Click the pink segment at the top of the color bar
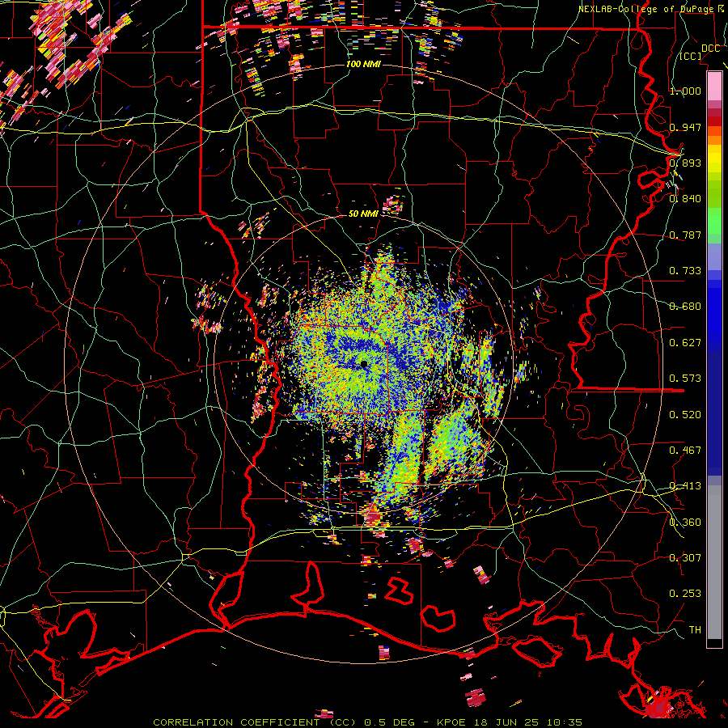728x728 pixels. tap(714, 86)
